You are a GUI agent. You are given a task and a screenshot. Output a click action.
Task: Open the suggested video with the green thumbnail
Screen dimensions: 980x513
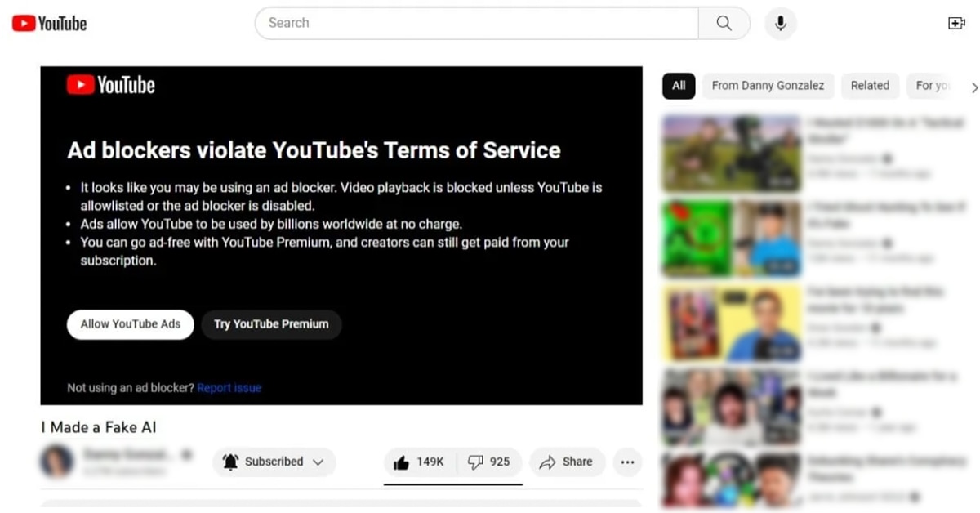732,239
